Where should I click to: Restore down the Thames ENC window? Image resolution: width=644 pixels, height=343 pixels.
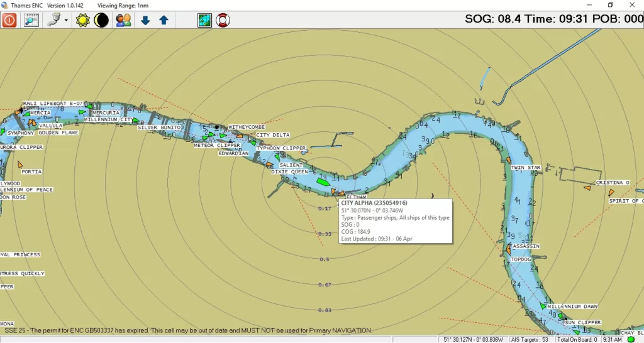click(x=610, y=5)
